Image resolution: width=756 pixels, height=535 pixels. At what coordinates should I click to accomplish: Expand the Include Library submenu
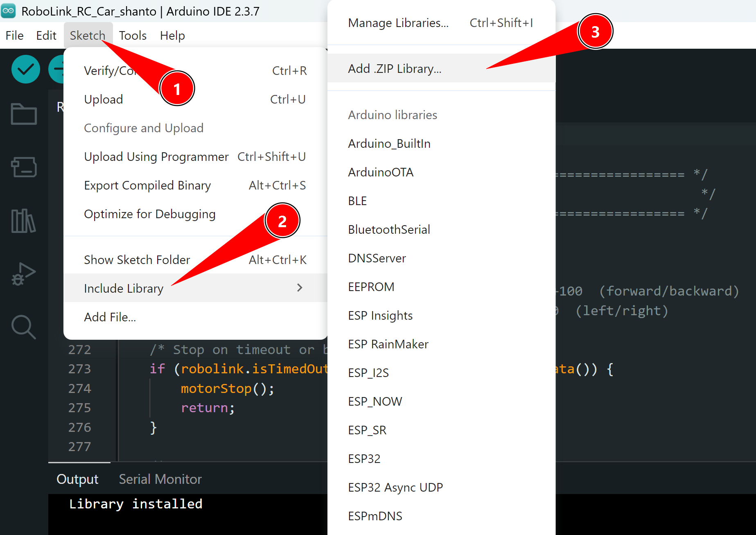(123, 288)
